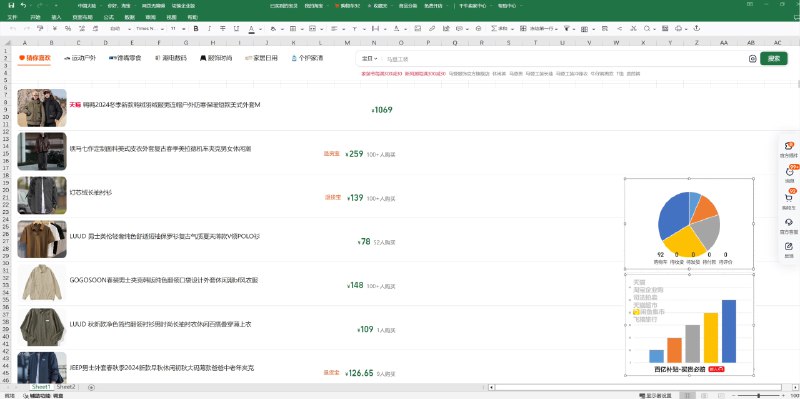Select the 运动户外 category

point(80,58)
